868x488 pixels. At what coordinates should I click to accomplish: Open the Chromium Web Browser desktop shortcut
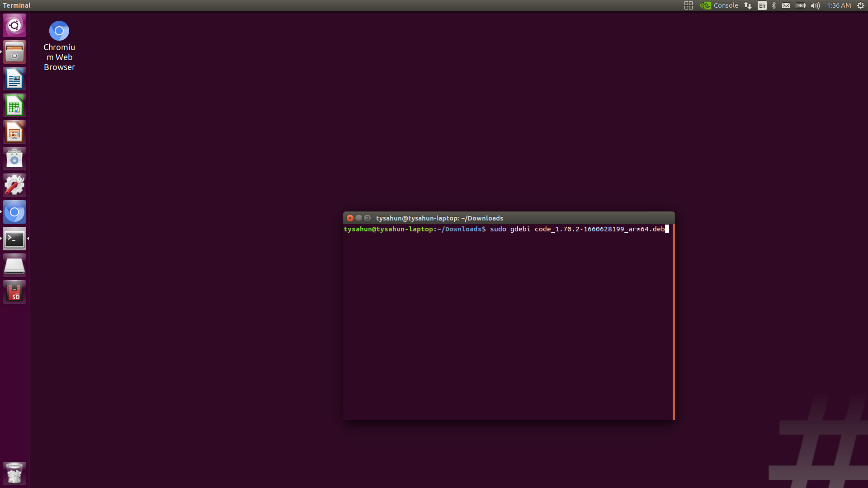(x=59, y=30)
